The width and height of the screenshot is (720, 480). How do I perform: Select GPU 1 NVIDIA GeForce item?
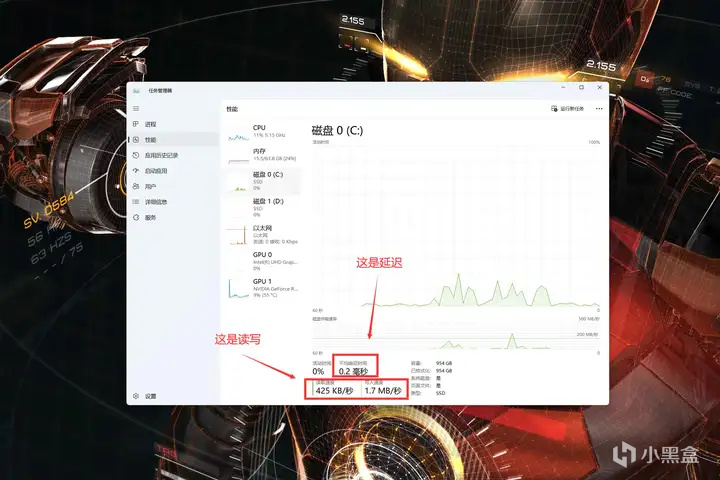click(263, 288)
